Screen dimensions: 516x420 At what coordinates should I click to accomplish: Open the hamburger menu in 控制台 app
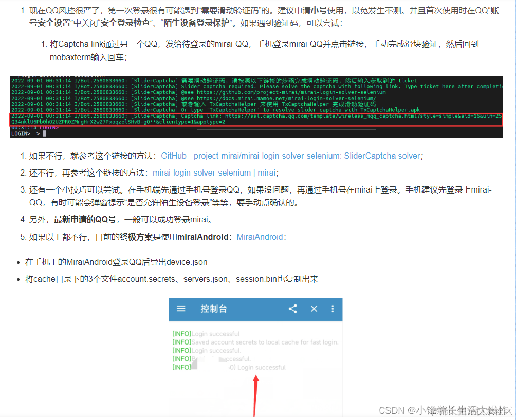coord(181,309)
